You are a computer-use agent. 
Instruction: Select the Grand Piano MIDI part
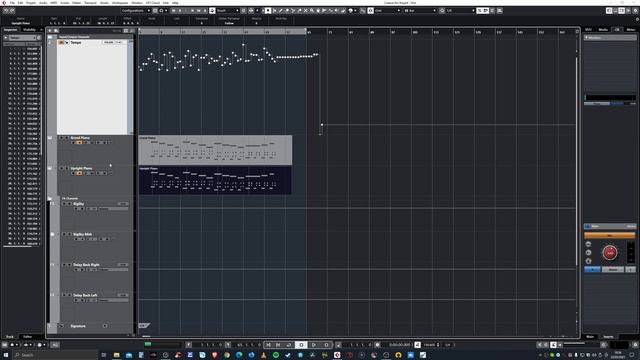coord(215,150)
